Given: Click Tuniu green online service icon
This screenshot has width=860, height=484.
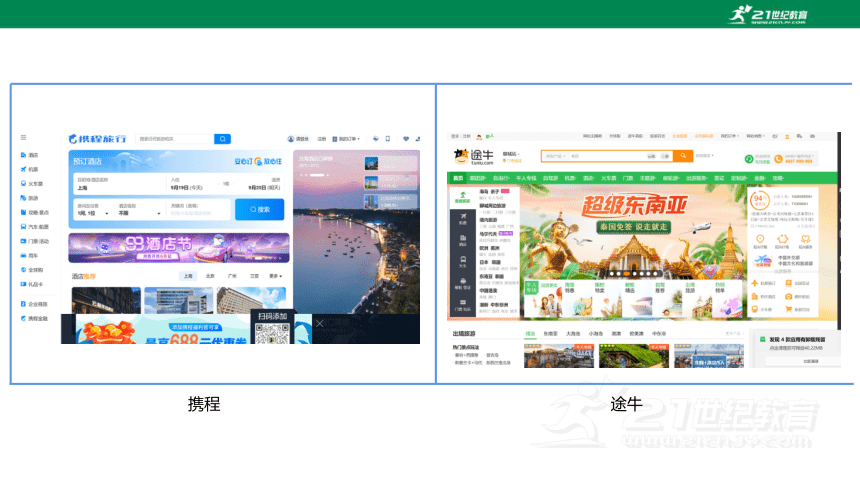Looking at the screenshot, I should [x=749, y=159].
